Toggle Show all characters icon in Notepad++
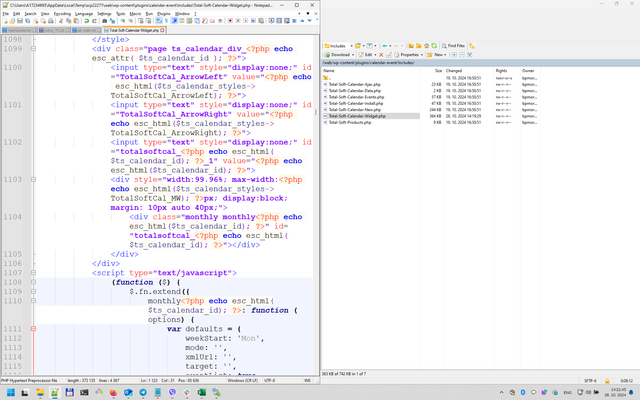This screenshot has width=640, height=400. tap(166, 21)
